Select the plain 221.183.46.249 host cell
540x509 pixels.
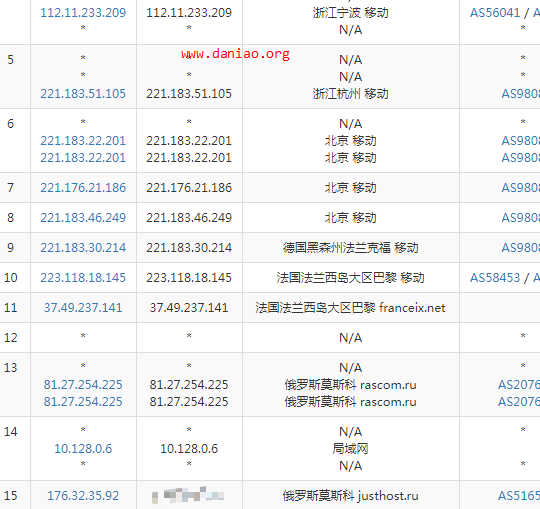click(189, 218)
